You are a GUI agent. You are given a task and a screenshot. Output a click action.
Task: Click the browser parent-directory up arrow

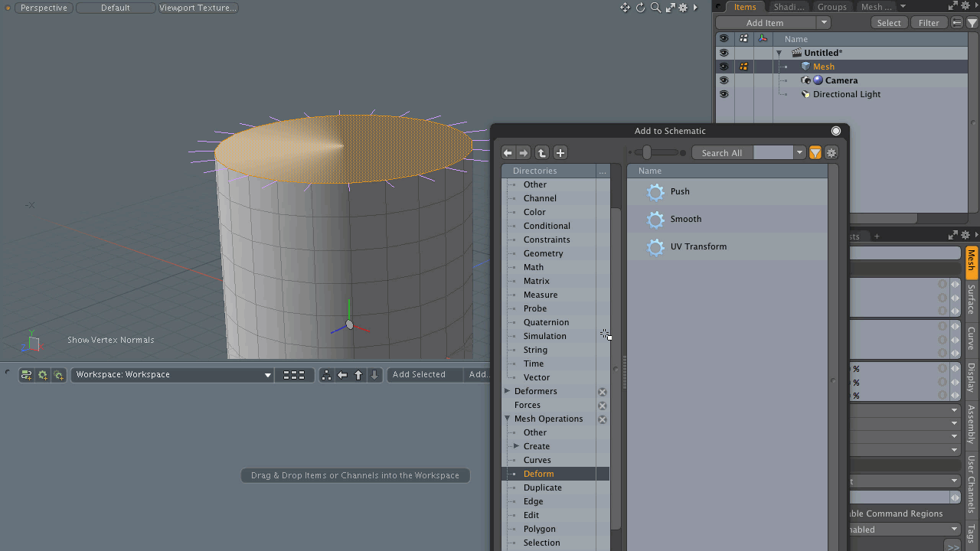[x=542, y=153]
